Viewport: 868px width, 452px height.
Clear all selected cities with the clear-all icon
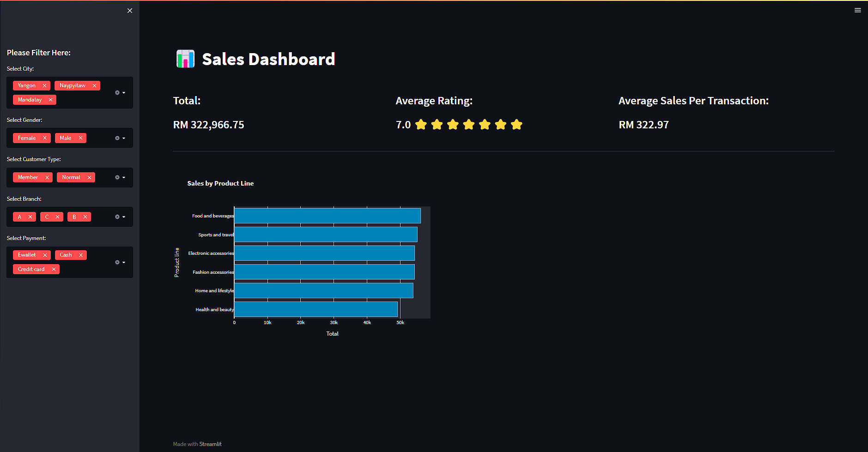[117, 92]
